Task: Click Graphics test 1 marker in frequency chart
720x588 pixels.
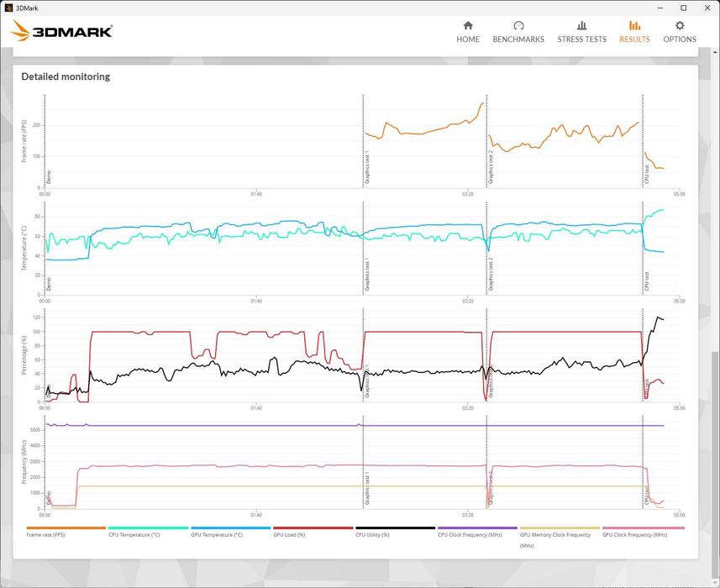Action: pyautogui.click(x=367, y=488)
